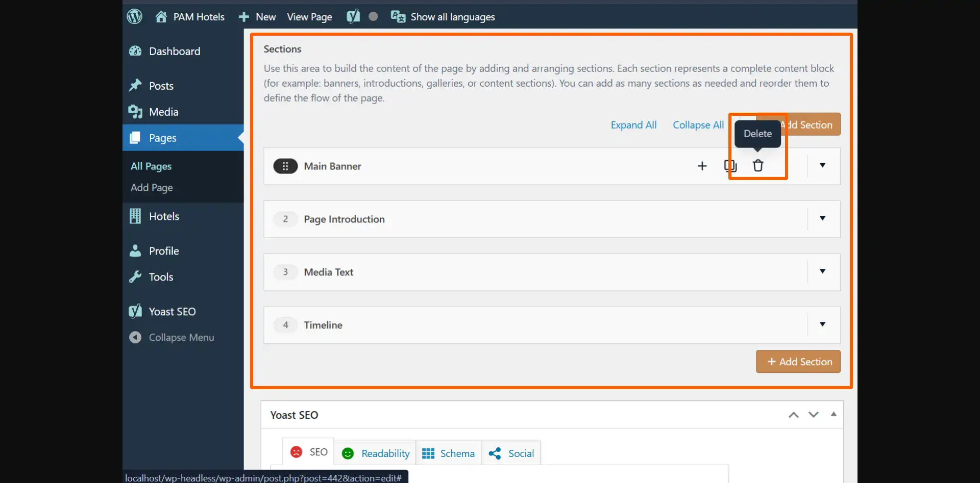This screenshot has width=980, height=483.
Task: Collapse the sidebar with Collapse Menu
Action: (x=181, y=338)
